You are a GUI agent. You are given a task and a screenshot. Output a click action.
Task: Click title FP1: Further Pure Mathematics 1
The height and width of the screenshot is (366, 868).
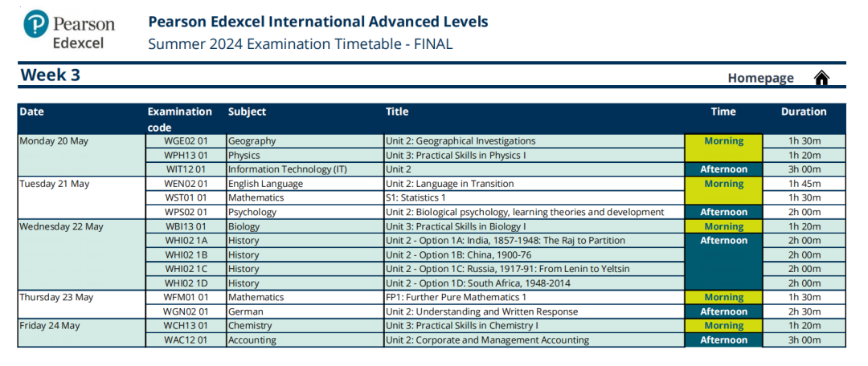[x=456, y=298]
